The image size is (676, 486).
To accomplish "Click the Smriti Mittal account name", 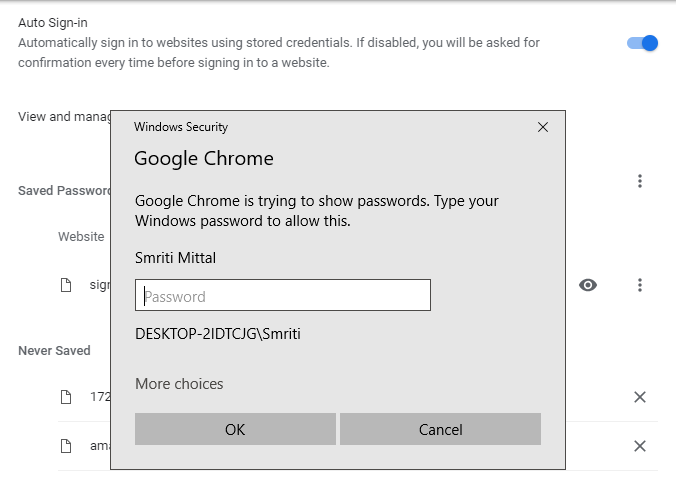I will click(x=176, y=258).
